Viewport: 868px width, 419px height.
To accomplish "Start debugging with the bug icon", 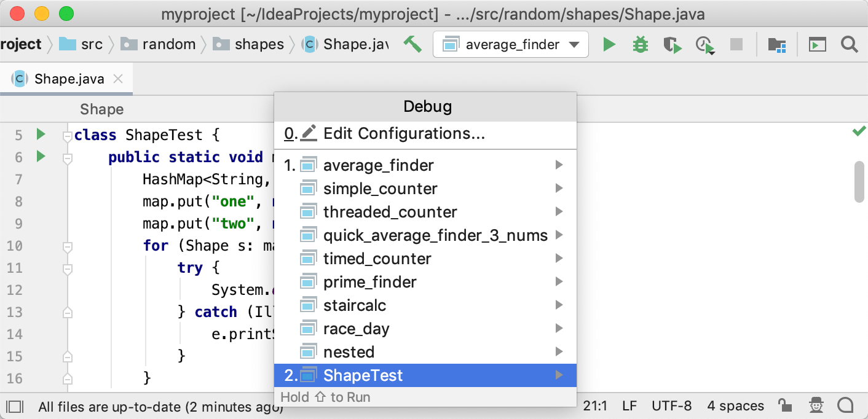I will tap(641, 44).
